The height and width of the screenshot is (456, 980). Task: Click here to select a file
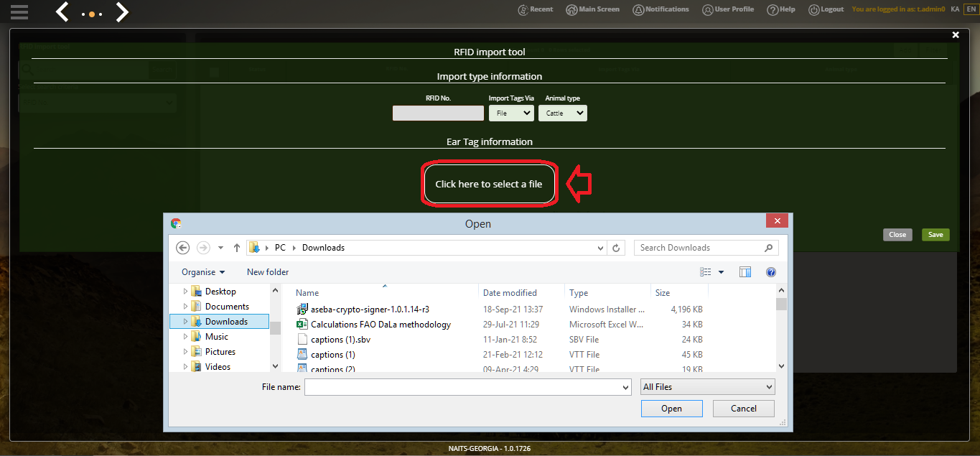(489, 185)
